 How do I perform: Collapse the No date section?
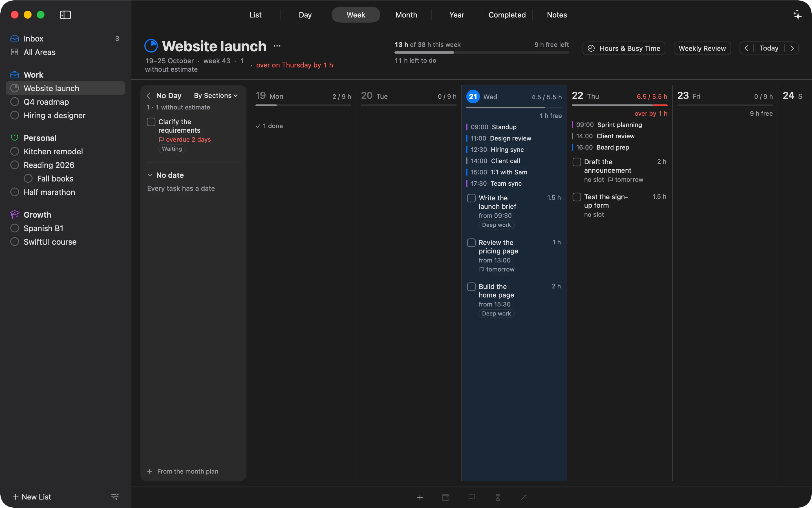(x=150, y=175)
